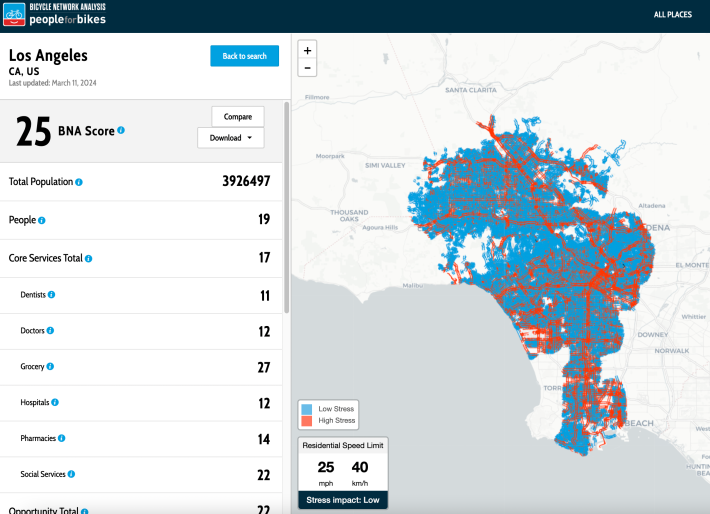Screen dimensions: 710x514
Task: Show the Total Population info tooltip icon
Action: coord(79,182)
